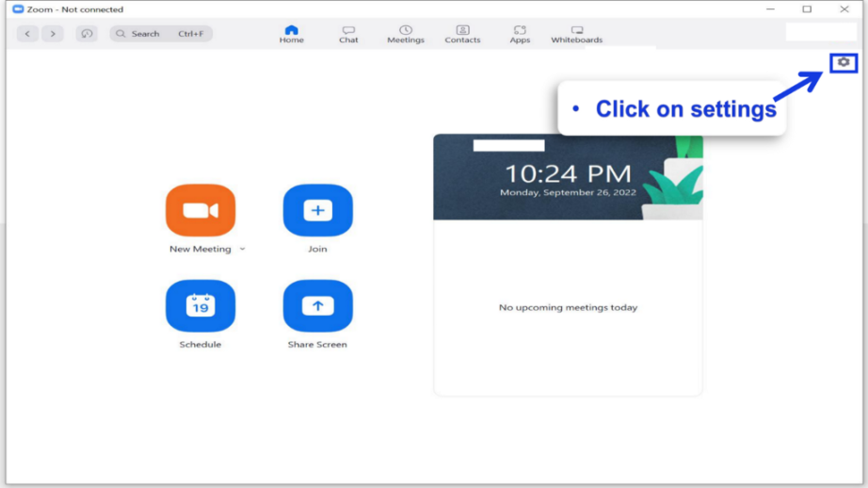The width and height of the screenshot is (868, 488).
Task: Open the Schedule calendar icon
Action: tap(201, 305)
